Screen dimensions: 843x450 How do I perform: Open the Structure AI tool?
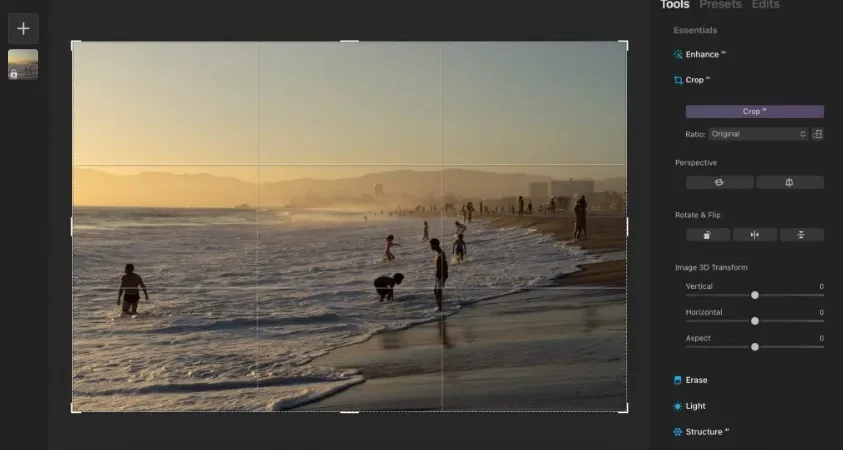coord(701,432)
